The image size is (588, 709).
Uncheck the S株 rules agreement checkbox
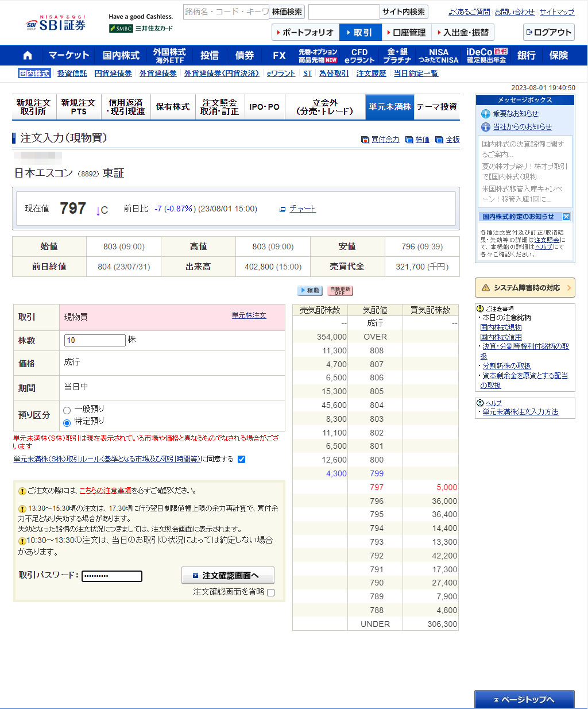241,459
